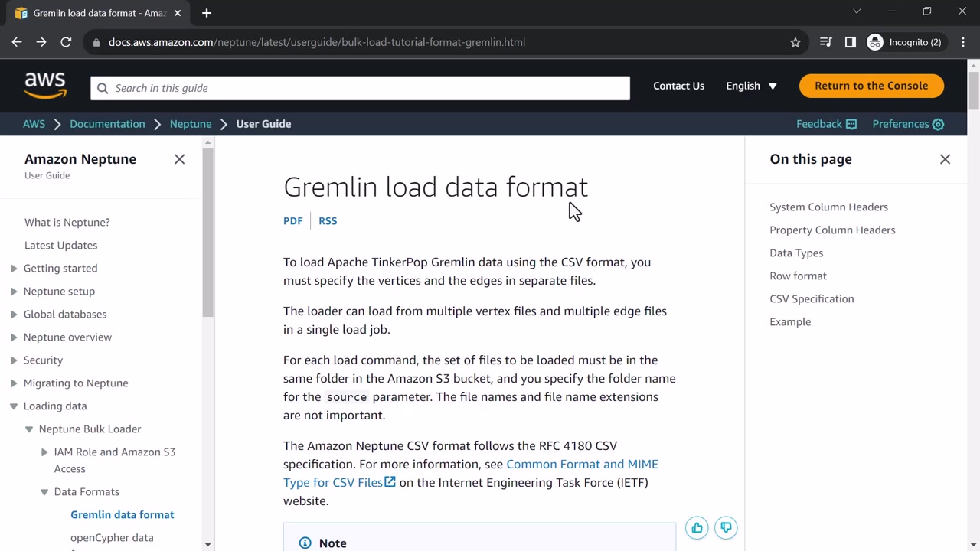Close the Amazon Neptune sidebar
Viewport: 980px width, 551px height.
179,159
